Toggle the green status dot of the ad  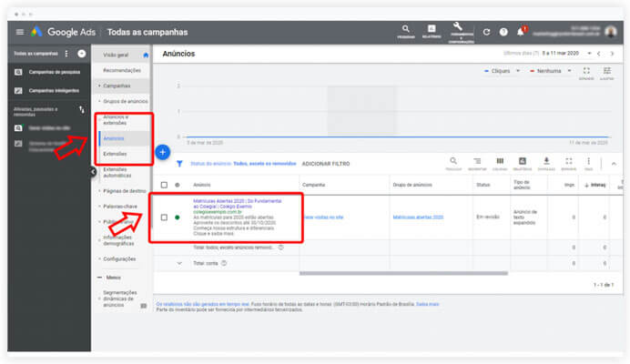(178, 217)
